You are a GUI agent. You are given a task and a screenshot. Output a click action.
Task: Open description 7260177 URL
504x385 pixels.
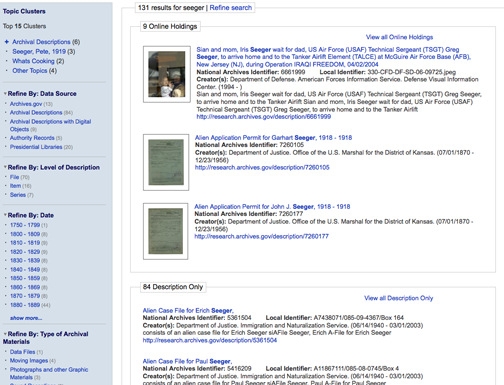click(261, 236)
